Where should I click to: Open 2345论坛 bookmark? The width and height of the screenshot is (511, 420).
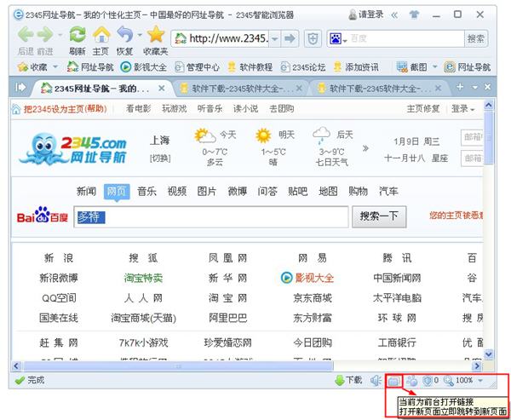(x=303, y=67)
